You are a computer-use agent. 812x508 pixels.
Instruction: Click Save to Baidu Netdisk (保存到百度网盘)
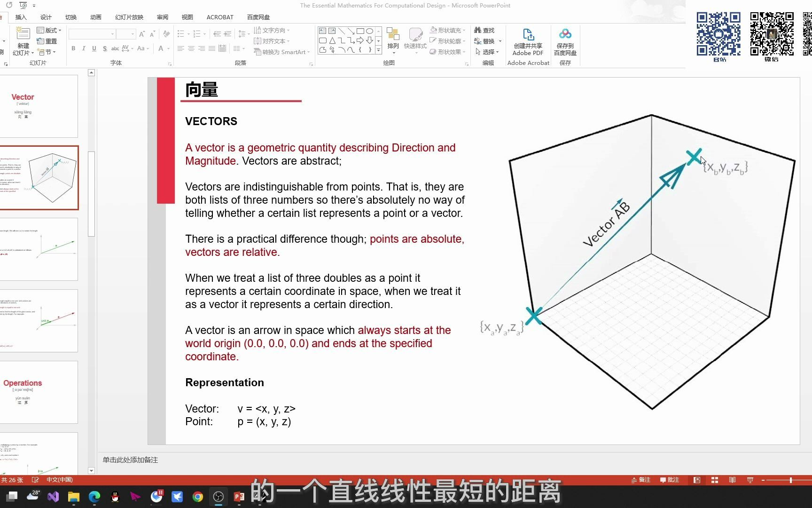565,42
